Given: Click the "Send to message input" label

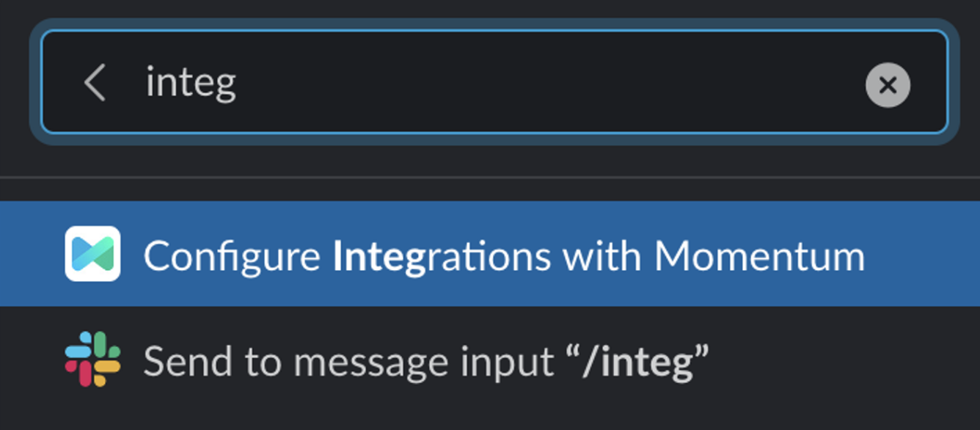Looking at the screenshot, I should coord(348,361).
